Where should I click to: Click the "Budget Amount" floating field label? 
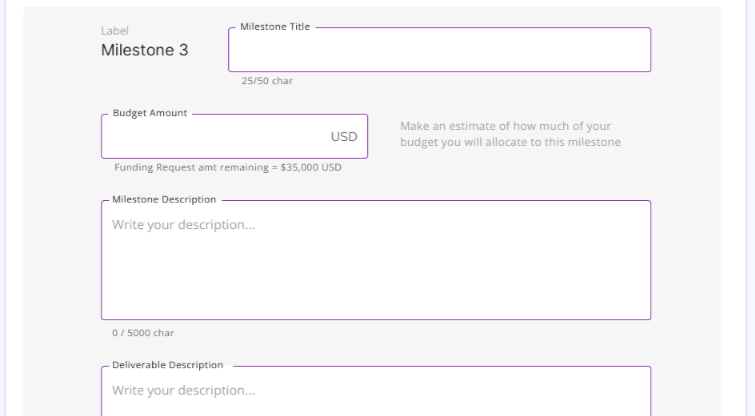[x=150, y=114]
